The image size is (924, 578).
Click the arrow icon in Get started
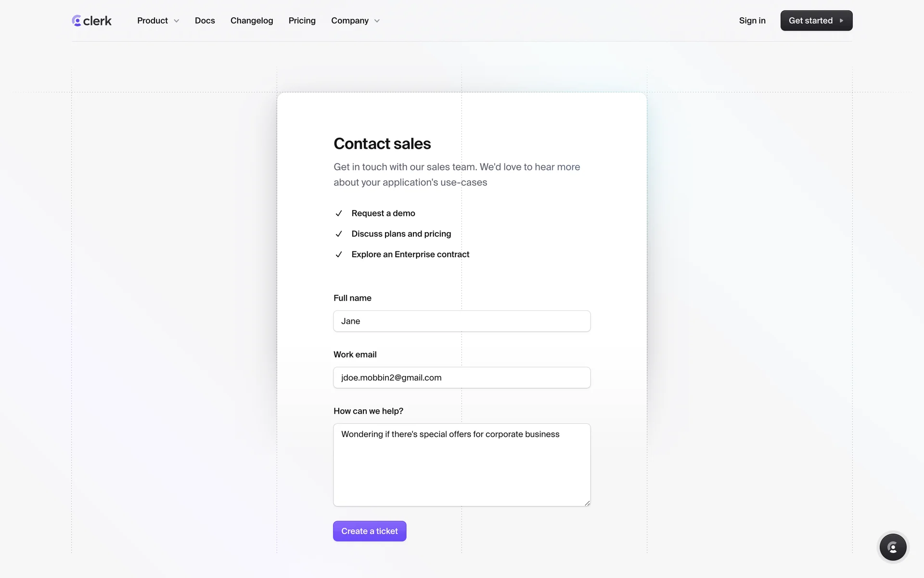(x=841, y=21)
